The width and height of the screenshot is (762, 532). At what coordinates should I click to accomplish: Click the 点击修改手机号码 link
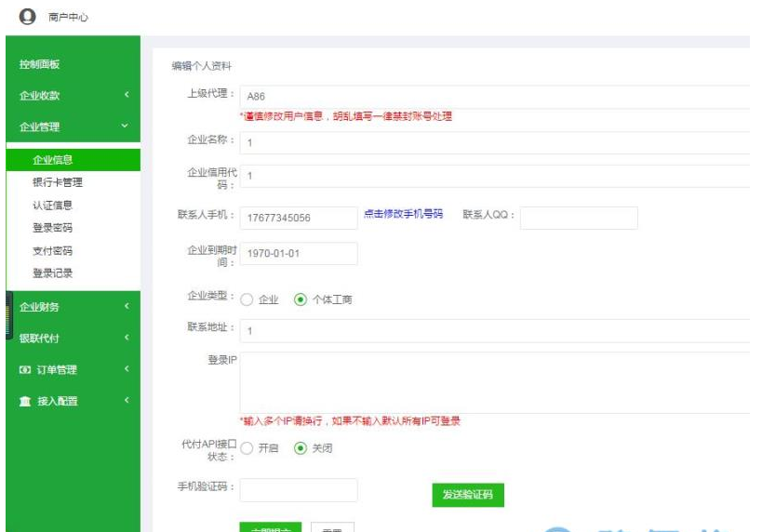click(403, 214)
